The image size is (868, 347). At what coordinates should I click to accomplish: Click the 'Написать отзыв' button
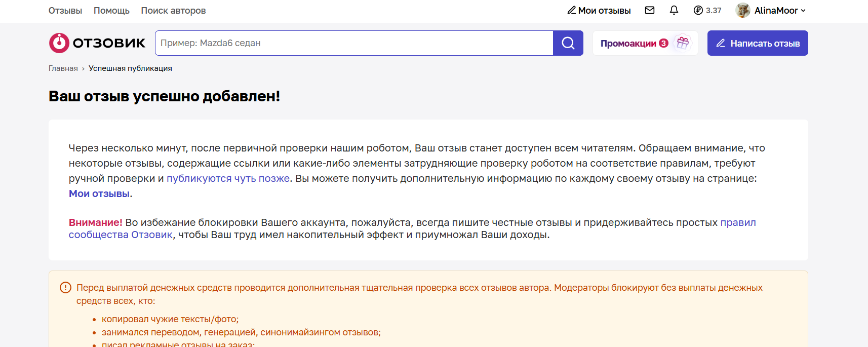tap(758, 43)
